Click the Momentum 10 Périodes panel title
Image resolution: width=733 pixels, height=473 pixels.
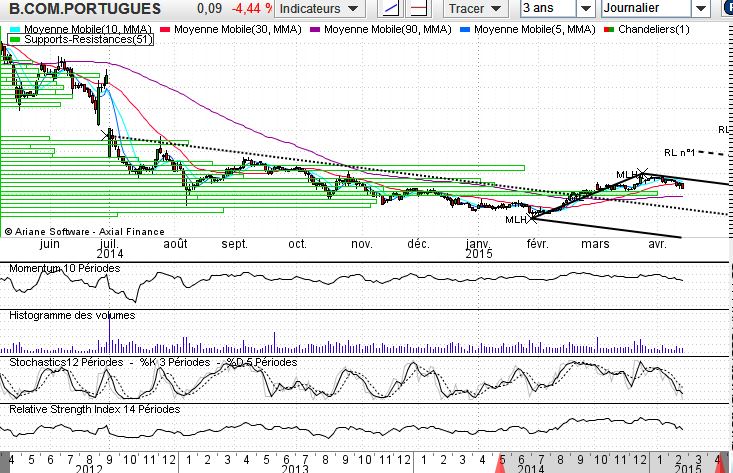64,269
